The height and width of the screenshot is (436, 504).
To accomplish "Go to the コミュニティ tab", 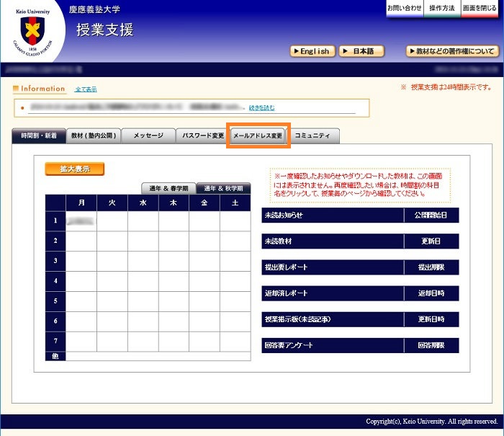I will click(312, 135).
